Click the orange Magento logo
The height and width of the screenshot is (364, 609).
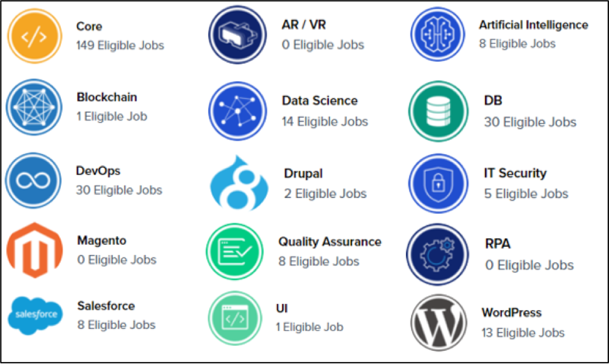[x=34, y=249]
